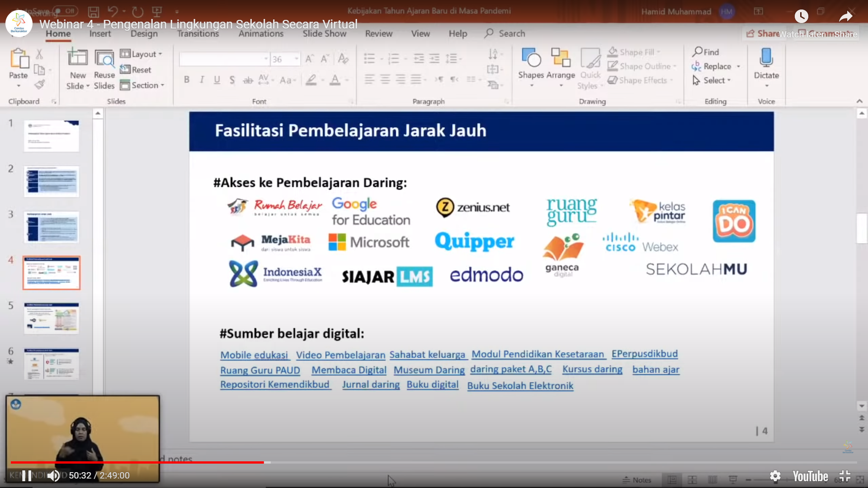Mute the video sound
This screenshot has width=868, height=488.
tap(53, 476)
